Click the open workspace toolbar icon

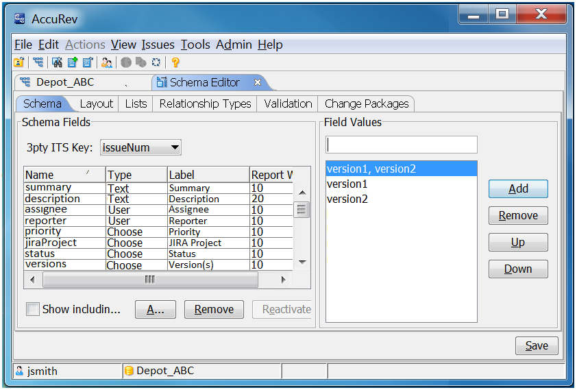(19, 62)
